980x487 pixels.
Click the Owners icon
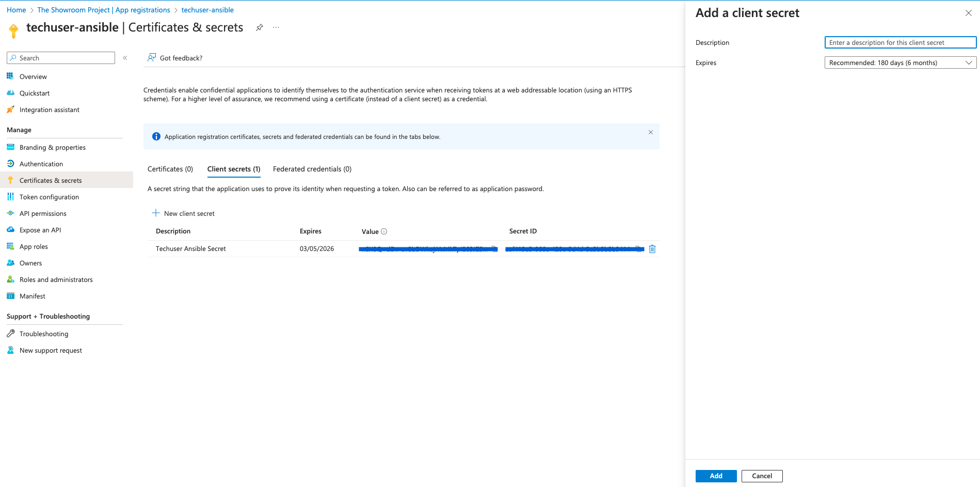click(10, 262)
